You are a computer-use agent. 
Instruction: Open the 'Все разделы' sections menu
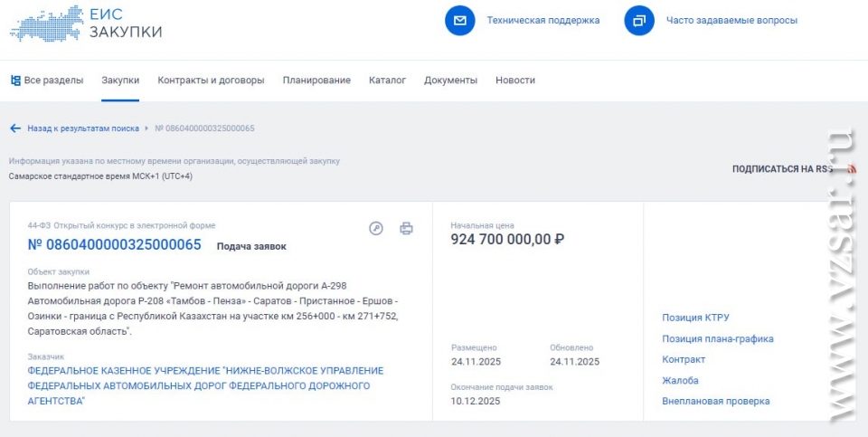[47, 81]
